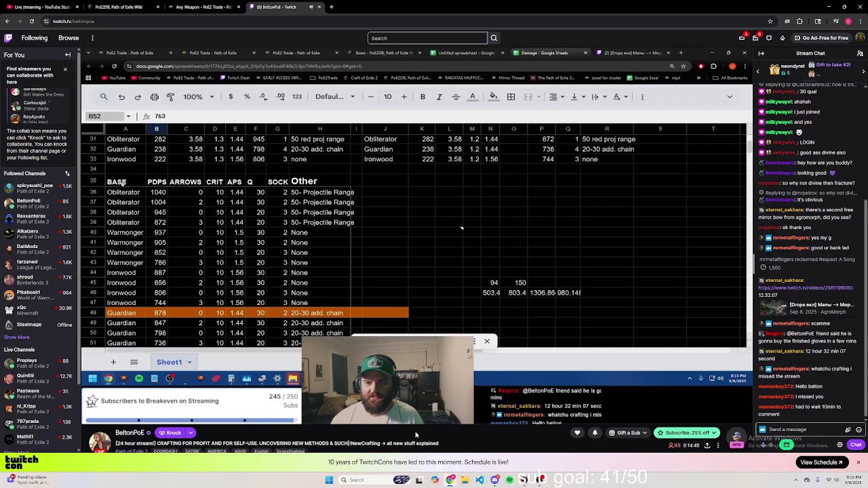Click the three-dot more options in Sheets toolbar
The image size is (868, 488).
click(642, 97)
